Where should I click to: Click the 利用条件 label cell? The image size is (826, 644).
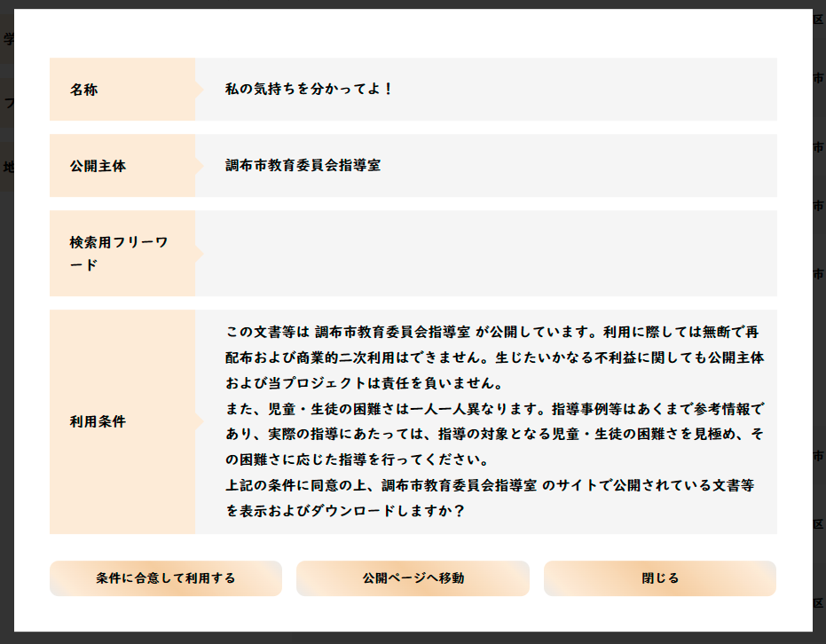pyautogui.click(x=122, y=421)
